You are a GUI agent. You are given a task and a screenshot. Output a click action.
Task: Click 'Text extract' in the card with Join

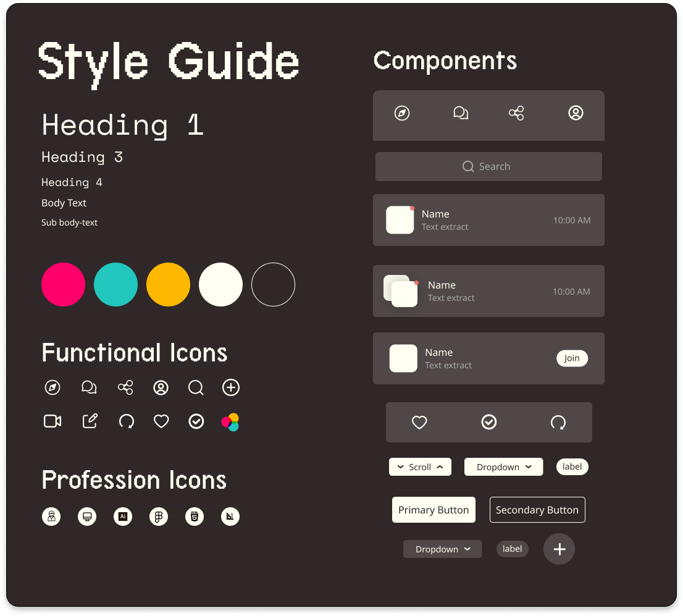coord(448,365)
